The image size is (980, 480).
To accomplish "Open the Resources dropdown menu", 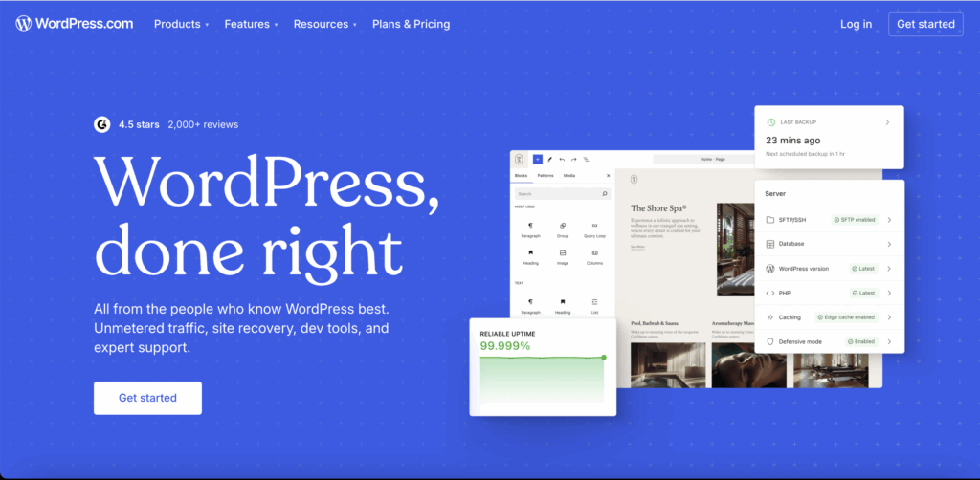I will (325, 24).
